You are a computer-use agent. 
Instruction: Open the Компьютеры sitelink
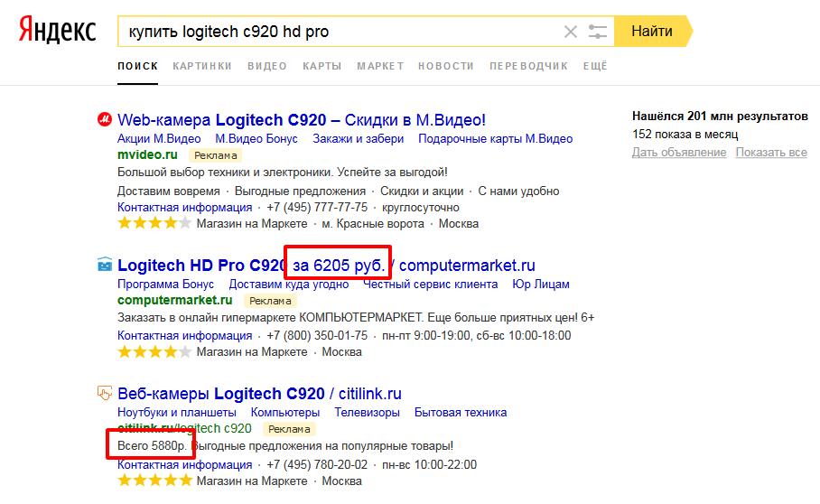[x=285, y=413]
